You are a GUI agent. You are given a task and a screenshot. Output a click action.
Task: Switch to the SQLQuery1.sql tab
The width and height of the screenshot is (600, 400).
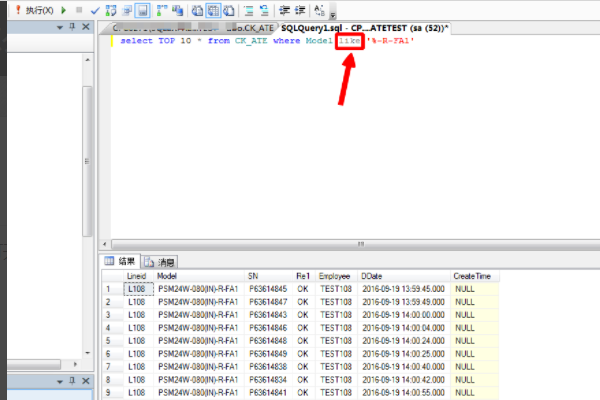(364, 28)
